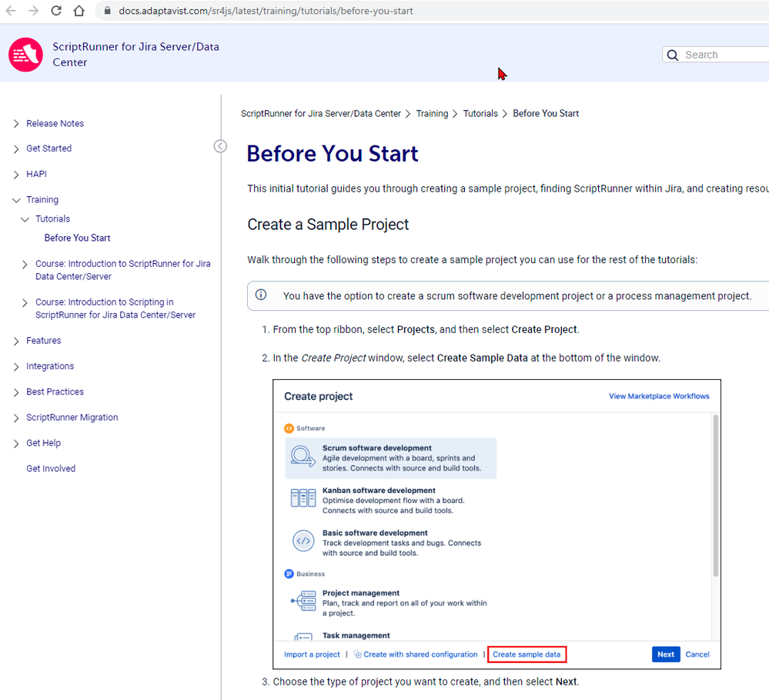Image resolution: width=769 pixels, height=700 pixels.
Task: Expand the Get Help chevron
Action: [16, 444]
